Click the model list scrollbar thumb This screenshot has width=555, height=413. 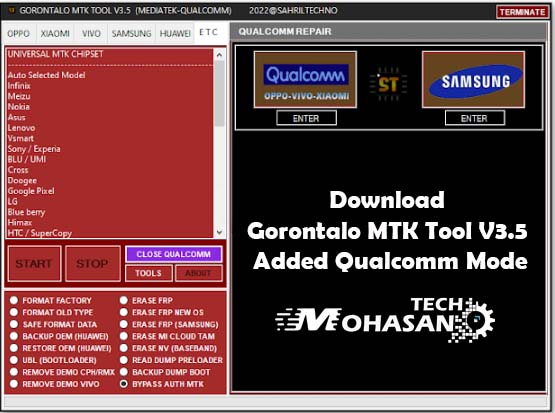point(219,93)
